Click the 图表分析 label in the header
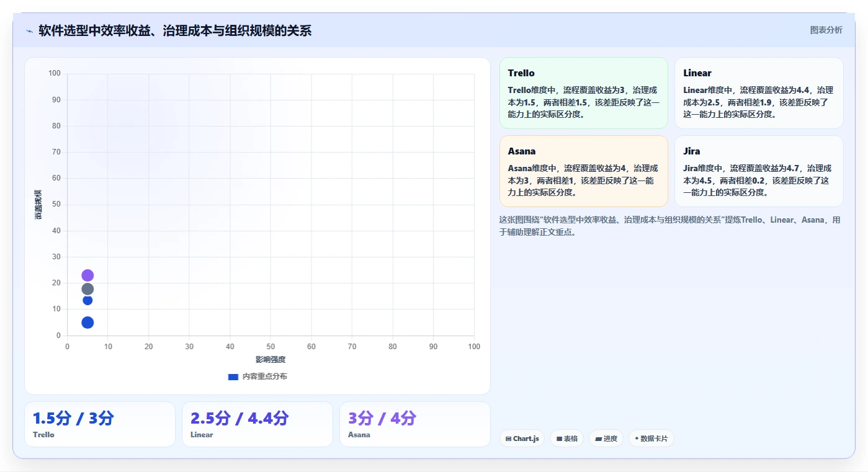Viewport: 868px width, 472px height. tap(826, 30)
